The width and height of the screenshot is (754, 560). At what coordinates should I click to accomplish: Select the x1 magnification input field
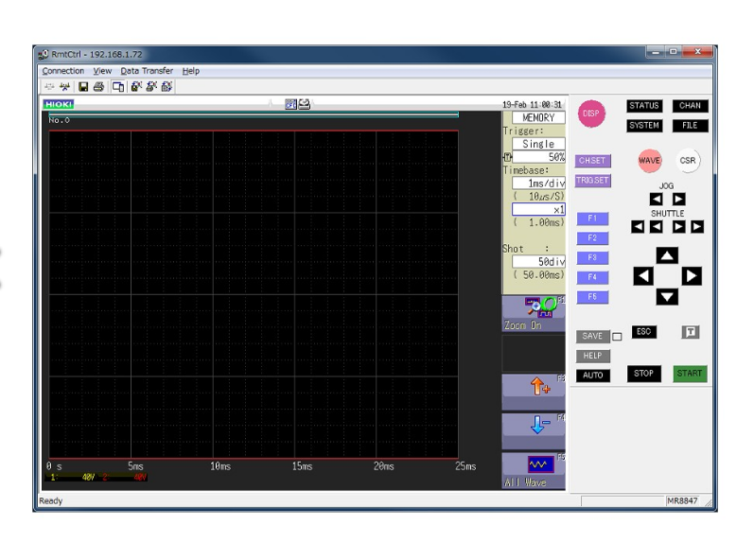[539, 209]
